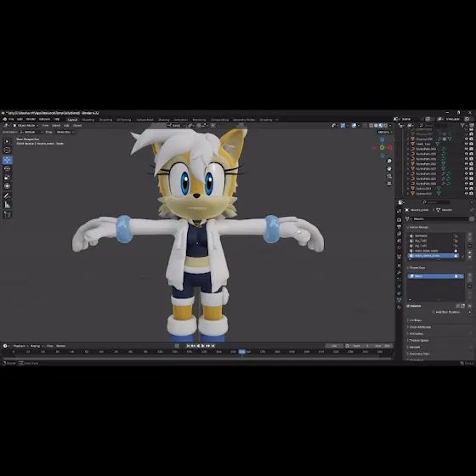Click the top Z axis gizmo ball
Viewport: 476px width, 476px height.
click(x=382, y=139)
